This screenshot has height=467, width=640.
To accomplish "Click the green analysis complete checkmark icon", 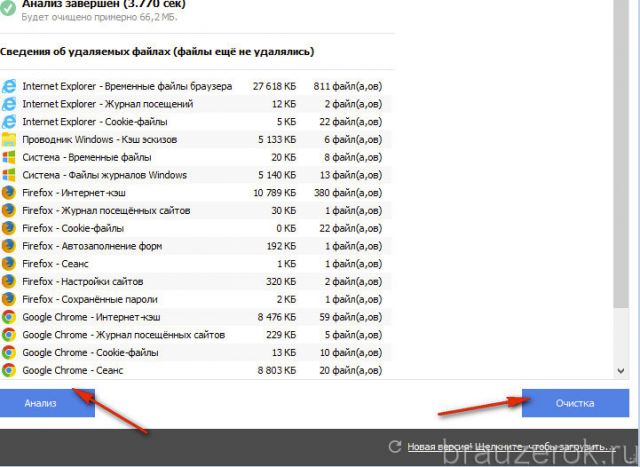I will (8, 8).
